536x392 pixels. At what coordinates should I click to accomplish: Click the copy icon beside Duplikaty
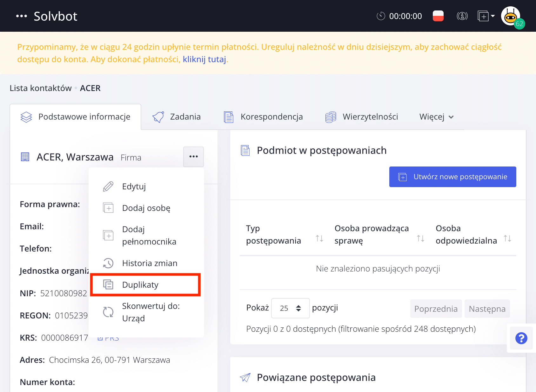pyautogui.click(x=108, y=285)
